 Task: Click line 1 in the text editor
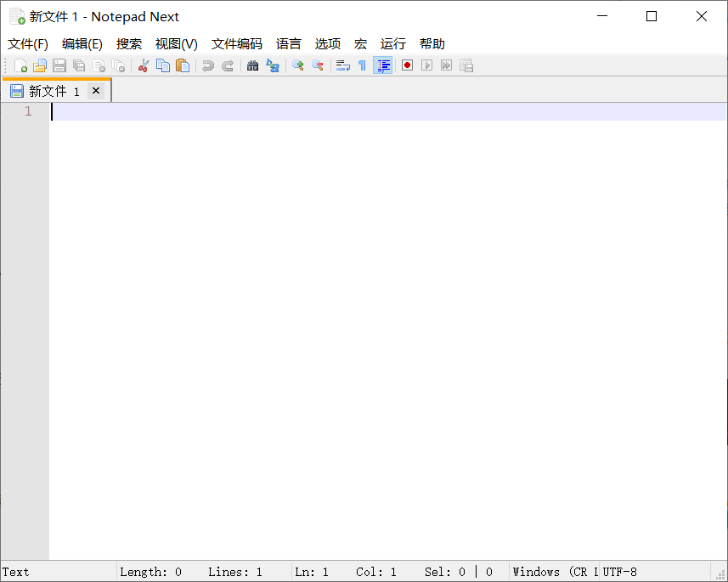pos(340,111)
